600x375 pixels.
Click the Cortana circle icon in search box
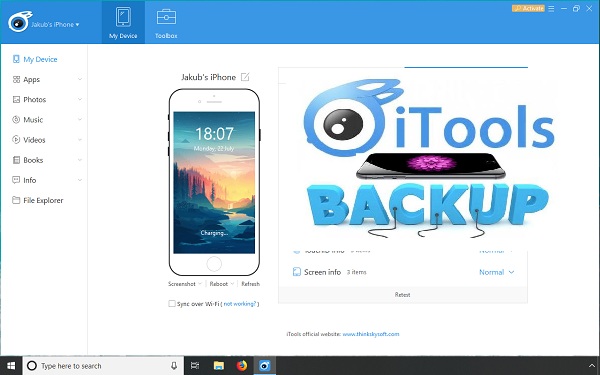[x=32, y=366]
